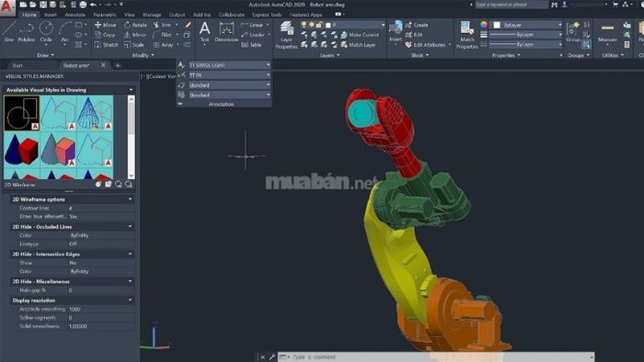This screenshot has height=362, width=644.
Task: Click Match Properties tool
Action: pyautogui.click(x=467, y=35)
